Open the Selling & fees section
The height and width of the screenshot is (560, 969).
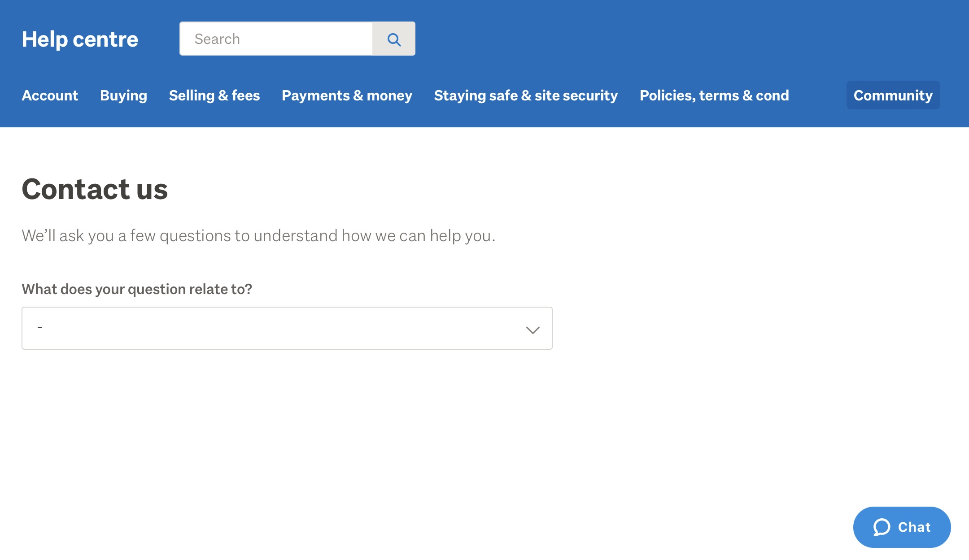coord(214,96)
